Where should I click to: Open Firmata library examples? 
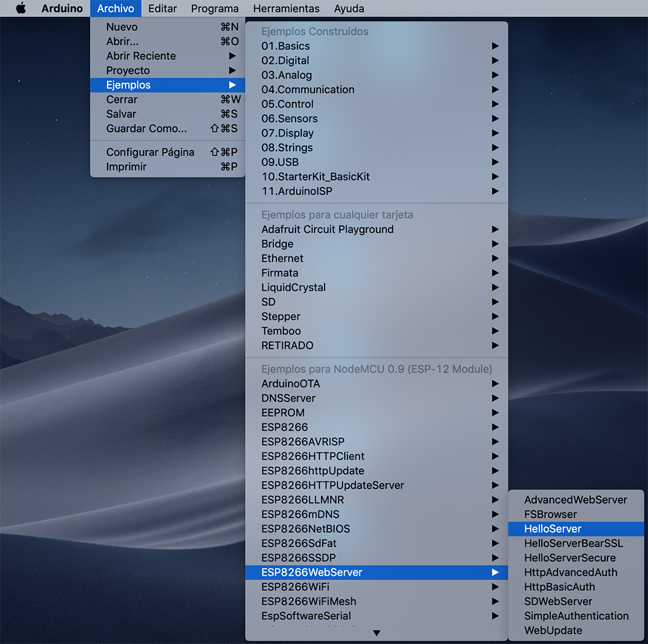coord(377,273)
